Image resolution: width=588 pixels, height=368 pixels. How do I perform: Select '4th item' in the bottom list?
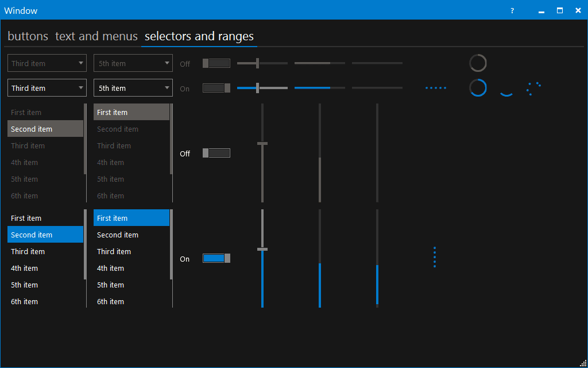24,268
